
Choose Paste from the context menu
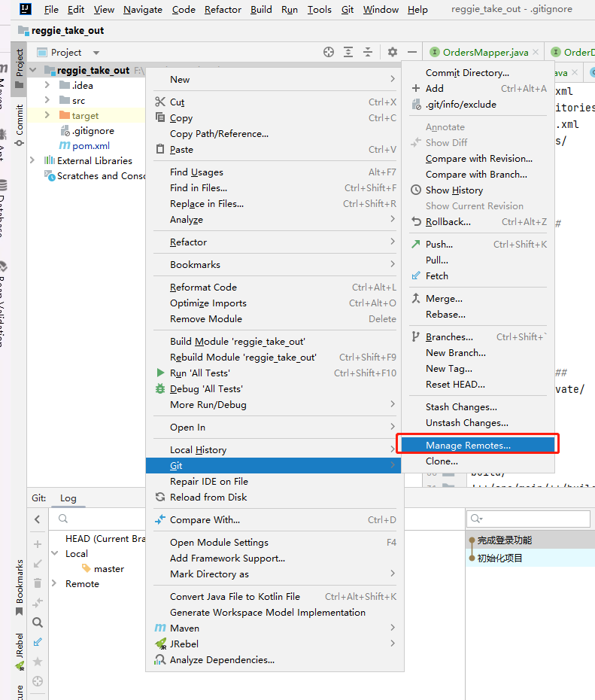(x=275, y=150)
